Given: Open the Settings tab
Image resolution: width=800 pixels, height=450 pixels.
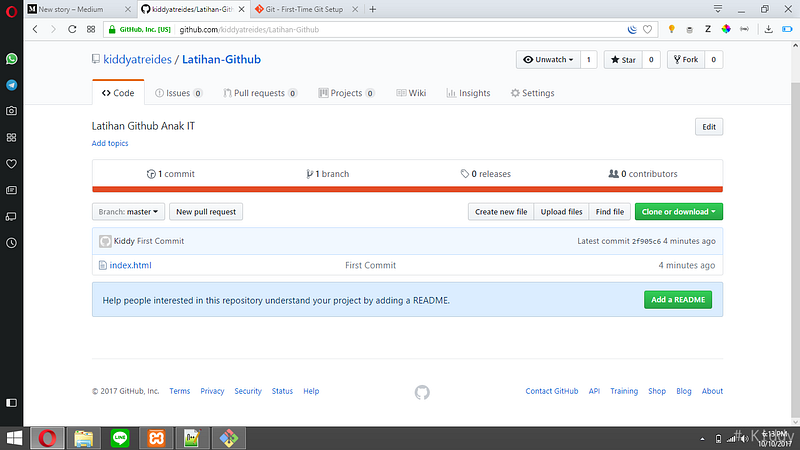Looking at the screenshot, I should click(533, 93).
